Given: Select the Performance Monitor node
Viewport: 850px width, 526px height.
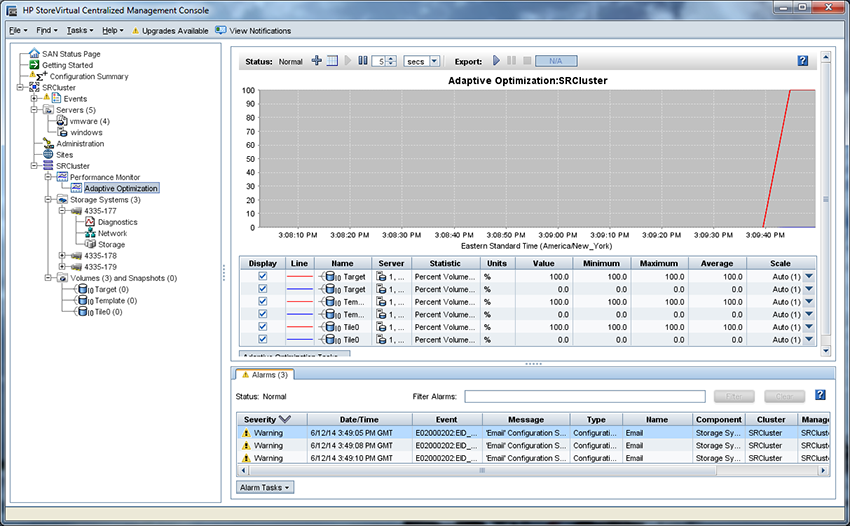Looking at the screenshot, I should pyautogui.click(x=105, y=177).
